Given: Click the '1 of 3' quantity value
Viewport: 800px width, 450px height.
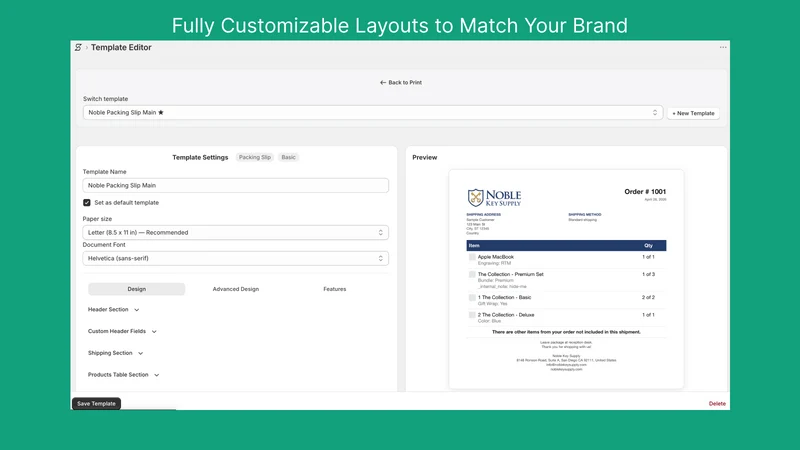Looking at the screenshot, I should click(648, 274).
